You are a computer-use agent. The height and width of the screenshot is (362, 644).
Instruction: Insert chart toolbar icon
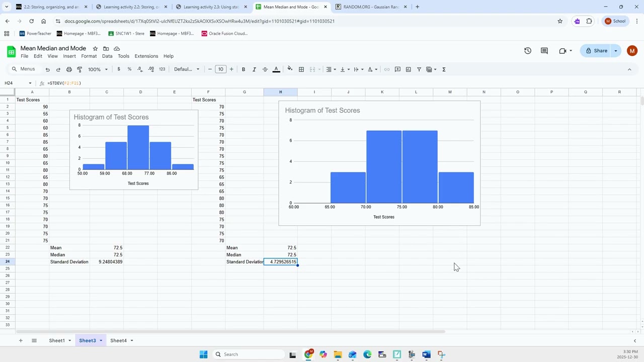pos(408,69)
